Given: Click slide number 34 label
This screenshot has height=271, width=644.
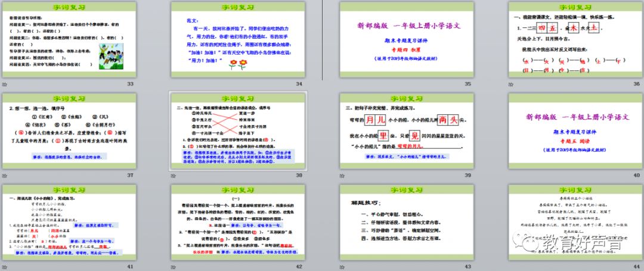Looking at the screenshot, I should click(299, 84).
